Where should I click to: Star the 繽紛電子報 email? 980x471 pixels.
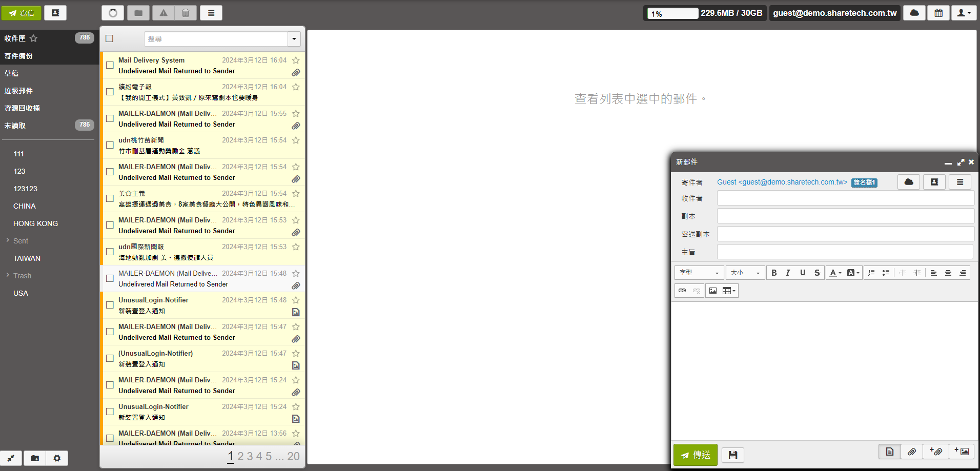296,87
